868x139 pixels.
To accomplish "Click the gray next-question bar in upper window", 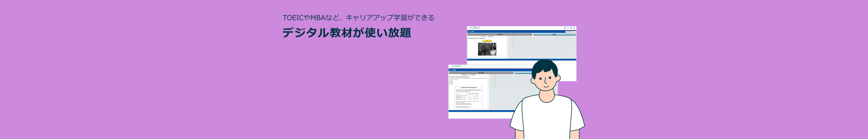I will pyautogui.click(x=500, y=34).
